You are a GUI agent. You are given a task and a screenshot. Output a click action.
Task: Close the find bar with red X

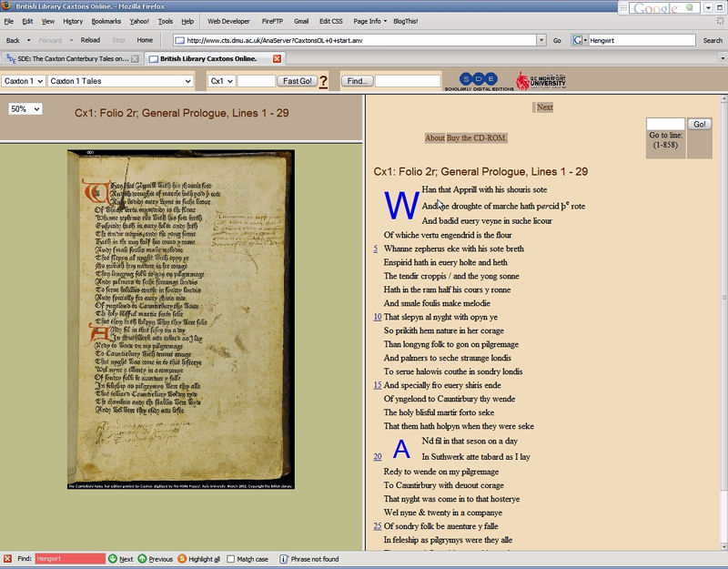pyautogui.click(x=7, y=559)
